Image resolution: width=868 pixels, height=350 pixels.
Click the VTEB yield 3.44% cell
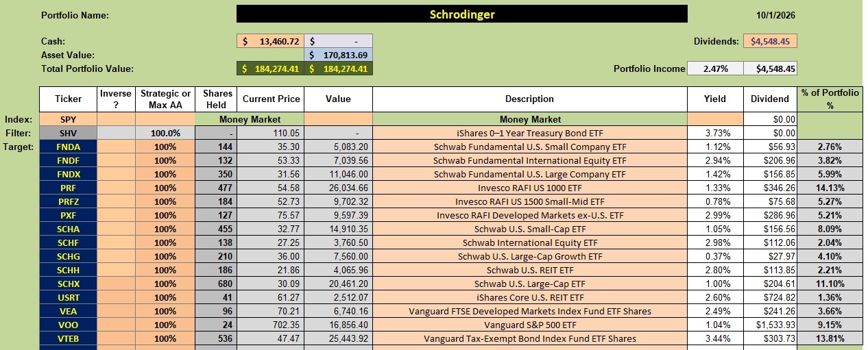point(715,338)
